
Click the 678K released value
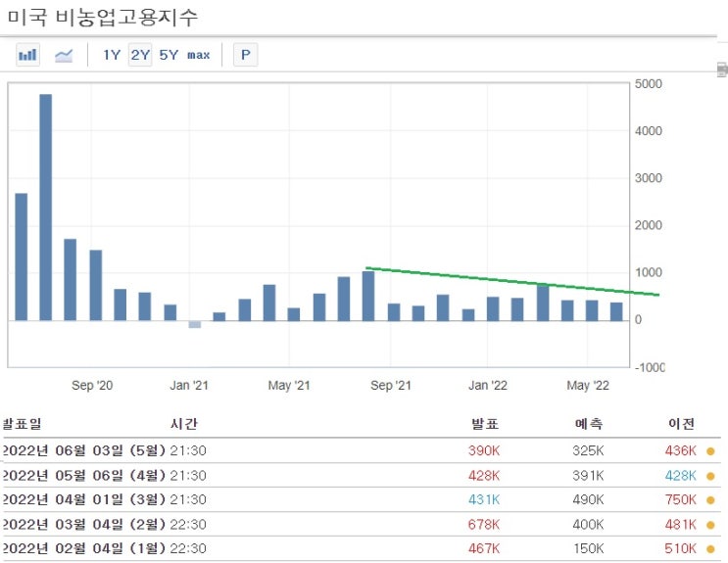484,525
